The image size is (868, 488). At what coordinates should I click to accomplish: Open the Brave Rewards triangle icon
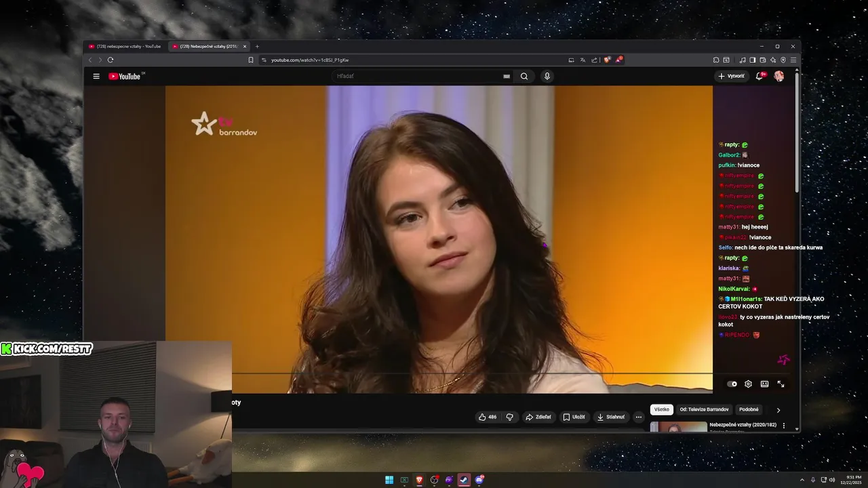coord(619,60)
